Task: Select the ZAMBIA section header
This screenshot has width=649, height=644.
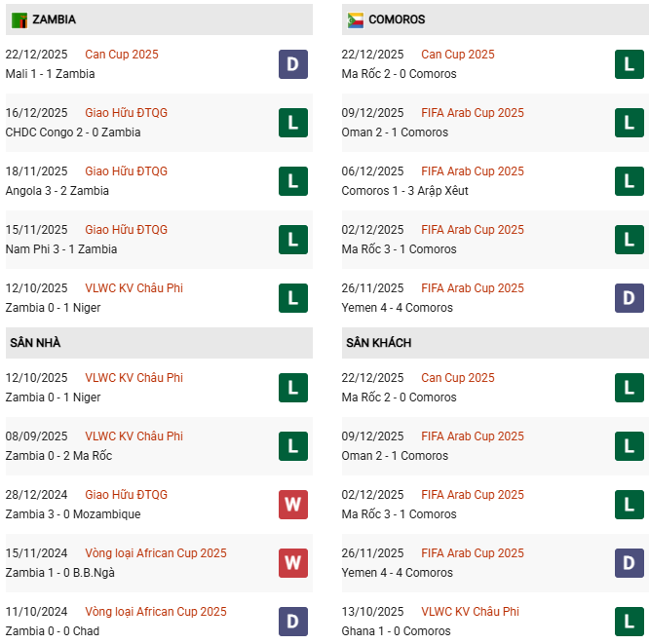Action: (x=54, y=19)
